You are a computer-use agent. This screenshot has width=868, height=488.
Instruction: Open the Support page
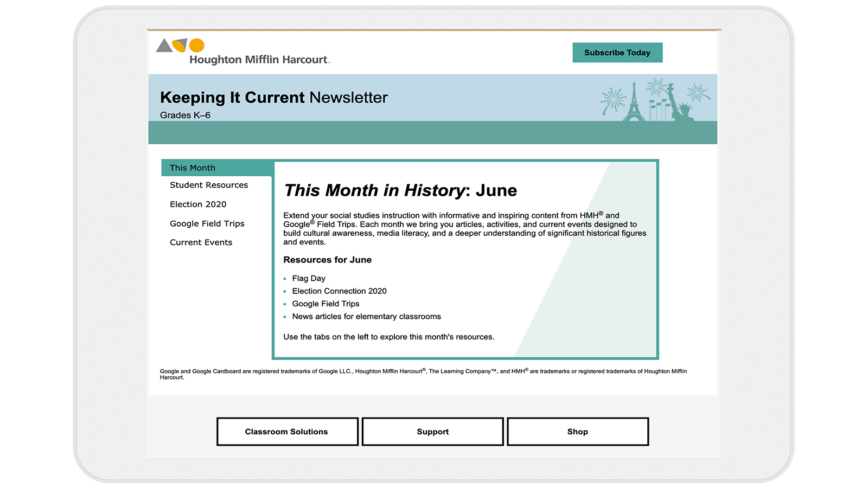[432, 432]
